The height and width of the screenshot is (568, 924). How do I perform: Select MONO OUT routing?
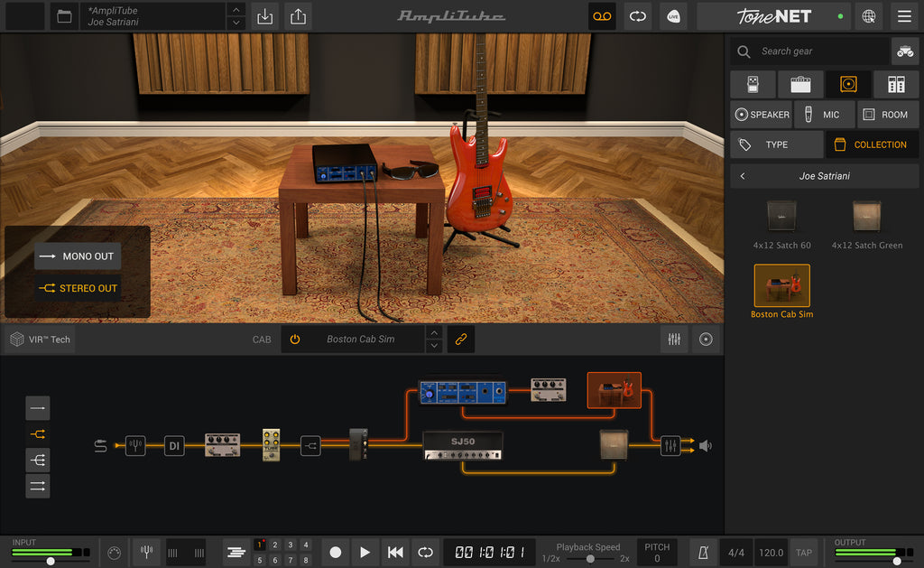[78, 256]
